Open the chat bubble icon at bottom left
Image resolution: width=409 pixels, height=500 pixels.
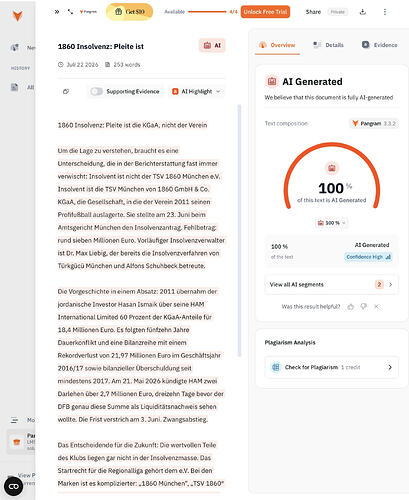[x=13, y=486]
